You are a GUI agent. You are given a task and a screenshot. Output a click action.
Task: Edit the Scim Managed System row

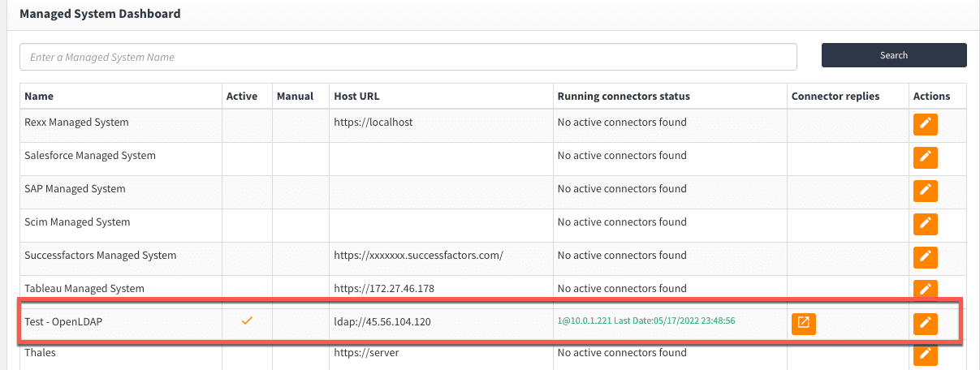925,224
